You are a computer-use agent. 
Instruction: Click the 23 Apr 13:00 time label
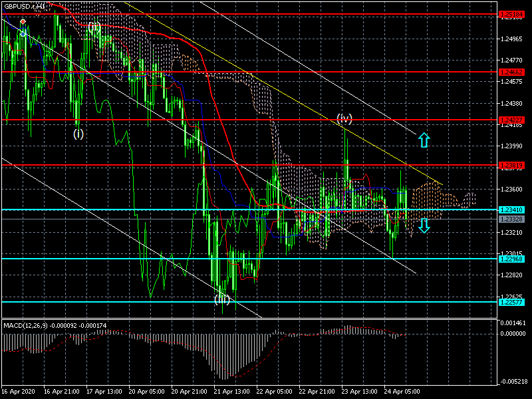tap(359, 392)
